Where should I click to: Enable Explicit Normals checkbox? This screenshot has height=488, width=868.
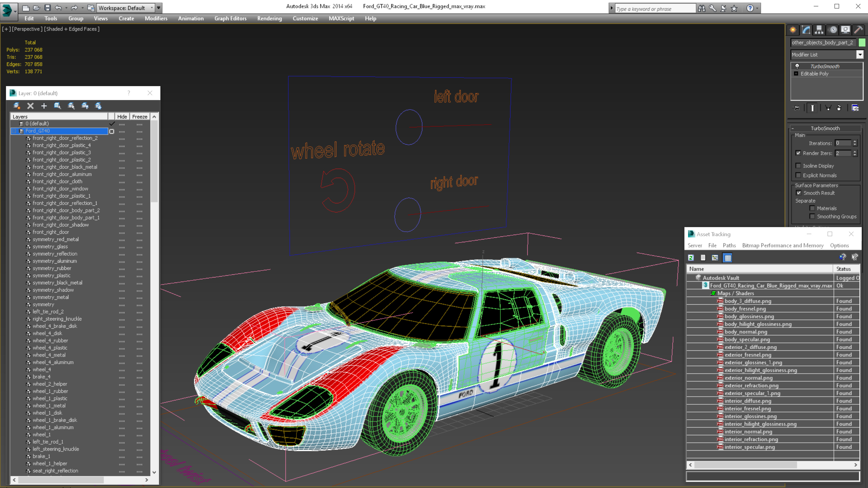point(798,175)
